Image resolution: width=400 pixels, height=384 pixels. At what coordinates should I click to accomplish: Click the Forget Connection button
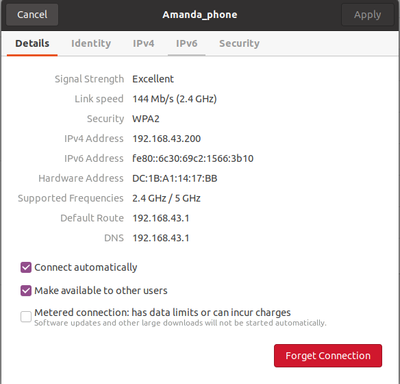[328, 356]
